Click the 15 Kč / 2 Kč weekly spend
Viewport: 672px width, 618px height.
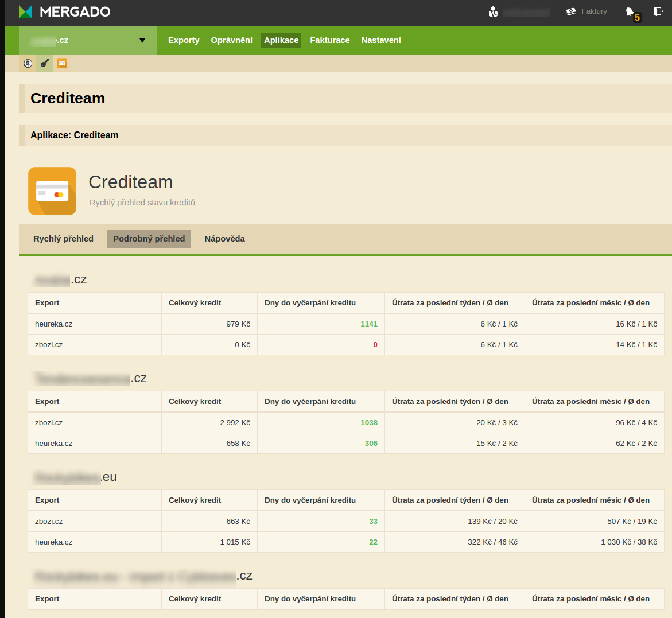click(x=497, y=443)
